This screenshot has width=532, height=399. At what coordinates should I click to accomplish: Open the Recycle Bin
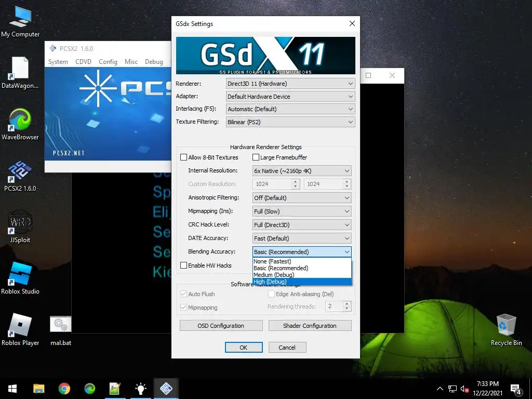coord(506,330)
